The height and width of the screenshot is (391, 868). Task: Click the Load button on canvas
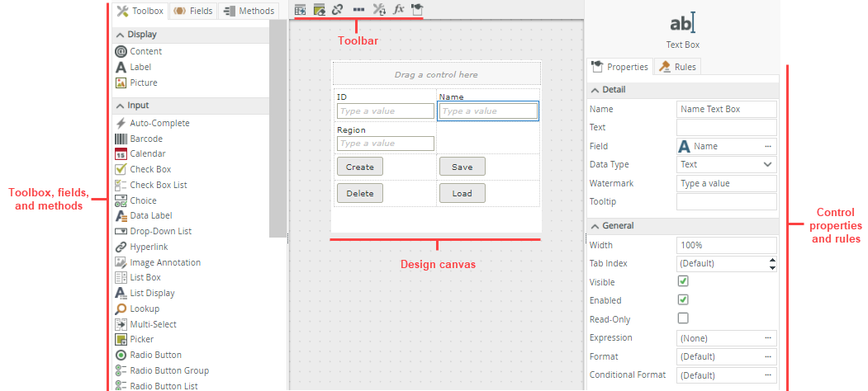(462, 193)
